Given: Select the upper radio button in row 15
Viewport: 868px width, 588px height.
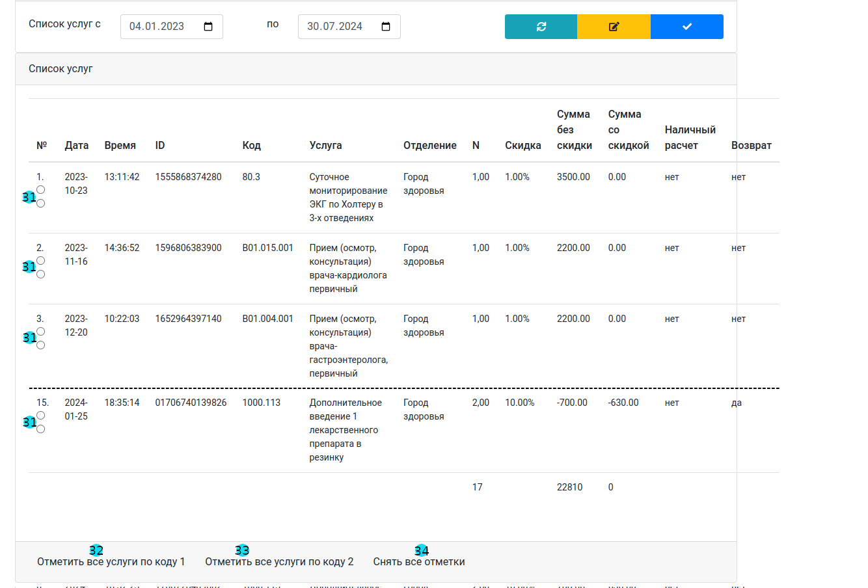Looking at the screenshot, I should coord(41,416).
